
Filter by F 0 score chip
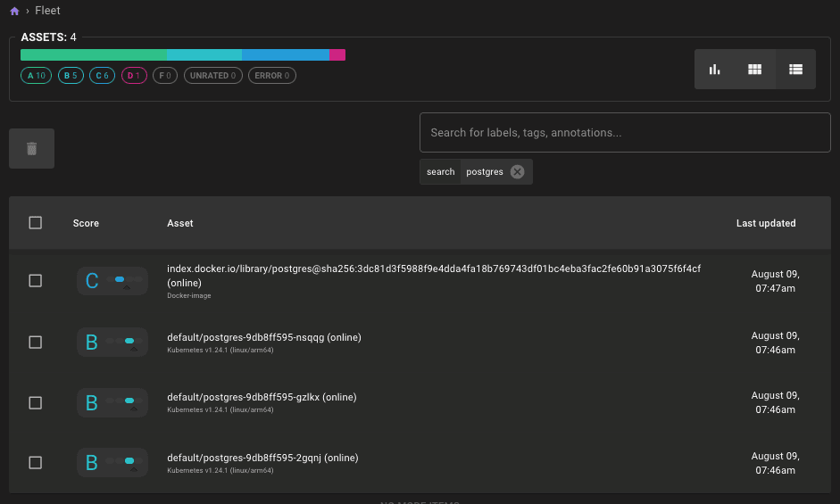tap(165, 76)
